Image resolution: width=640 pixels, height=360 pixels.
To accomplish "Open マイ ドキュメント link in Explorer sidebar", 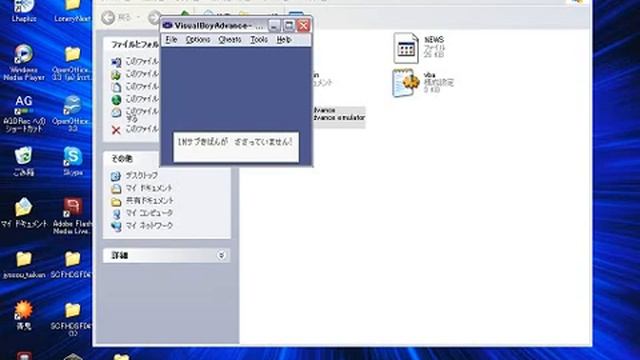I will click(x=149, y=188).
